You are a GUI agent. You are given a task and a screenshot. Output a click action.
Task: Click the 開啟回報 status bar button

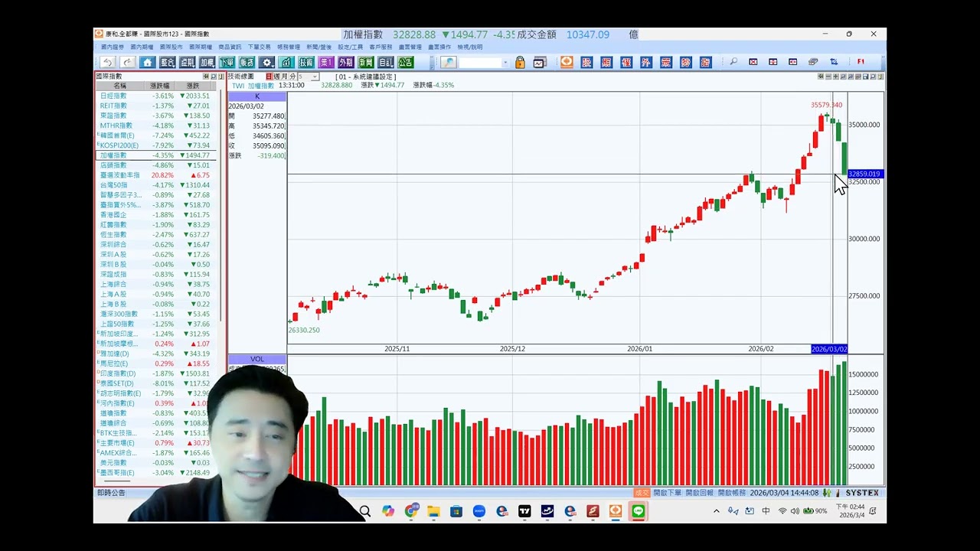(699, 493)
